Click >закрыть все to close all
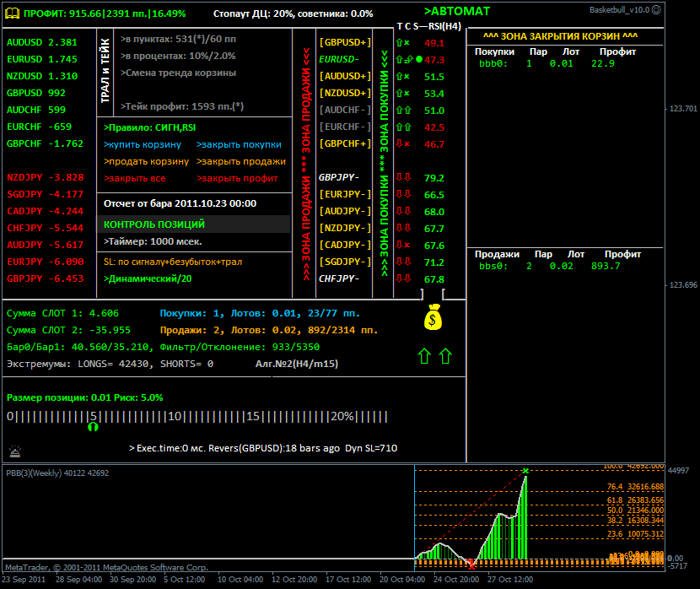This screenshot has height=589, width=700. [x=134, y=178]
